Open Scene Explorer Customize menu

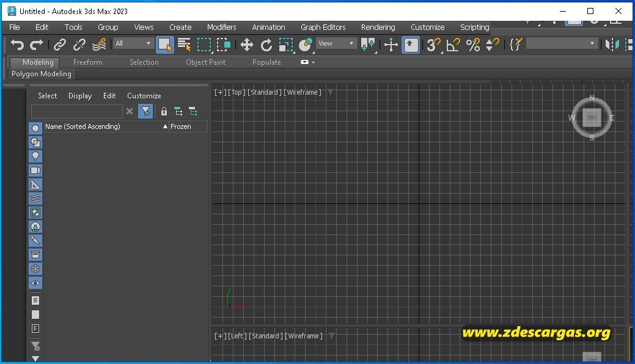point(144,96)
